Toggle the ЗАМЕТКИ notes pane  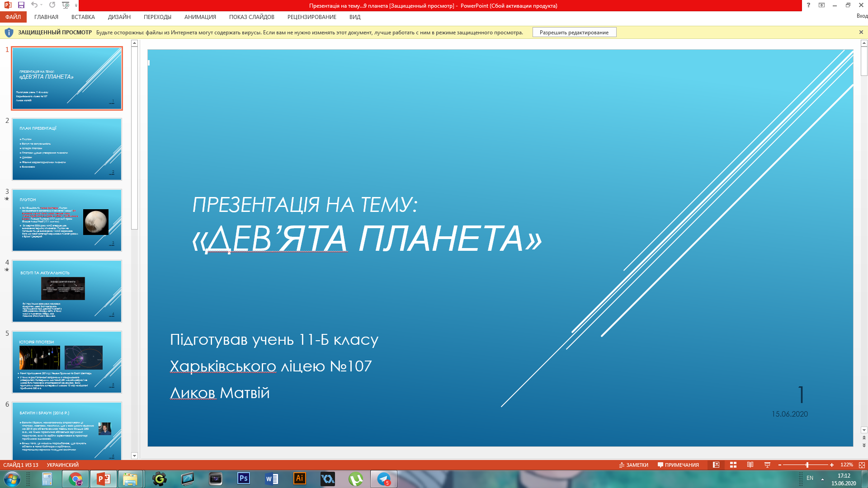[x=634, y=465]
